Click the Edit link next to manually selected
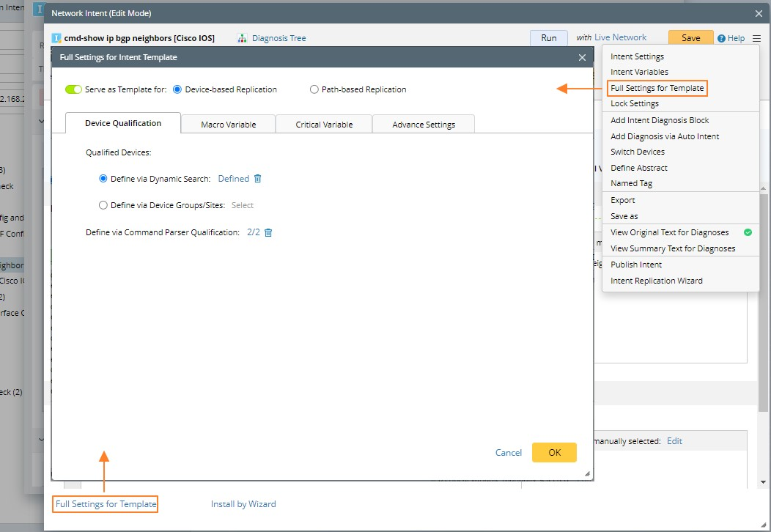The width and height of the screenshot is (771, 532). pos(674,441)
